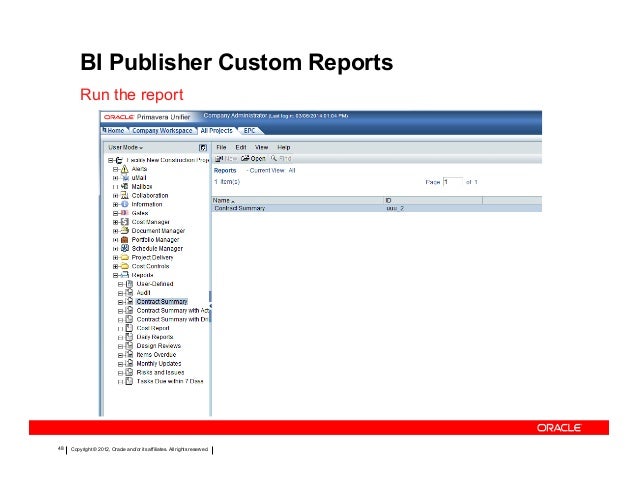The width and height of the screenshot is (638, 493).
Task: Expand the Document Manager tree node
Action: pyautogui.click(x=116, y=231)
